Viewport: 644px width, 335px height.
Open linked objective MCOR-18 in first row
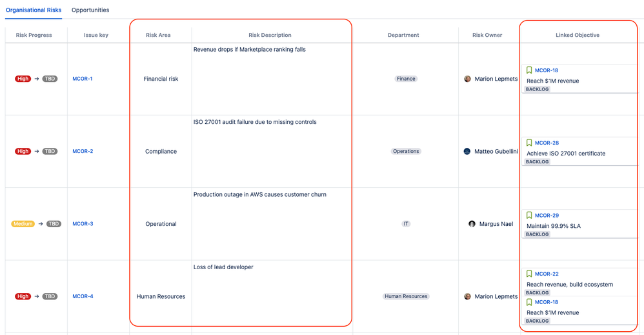547,70
